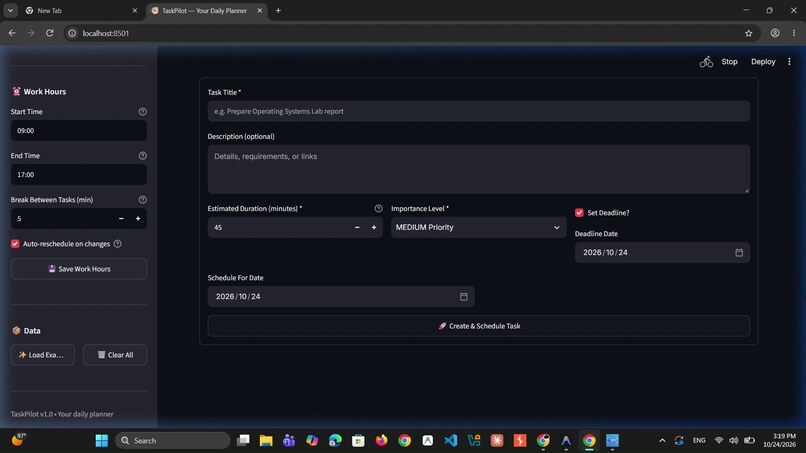The image size is (806, 453).
Task: Open the Wi-Fi network tray icon
Action: [x=719, y=441]
